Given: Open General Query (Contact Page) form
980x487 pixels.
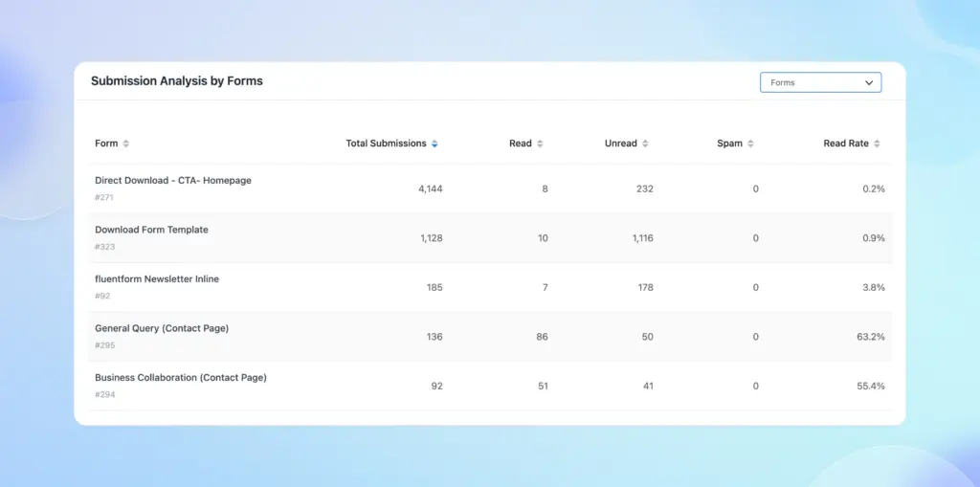Looking at the screenshot, I should point(162,328).
